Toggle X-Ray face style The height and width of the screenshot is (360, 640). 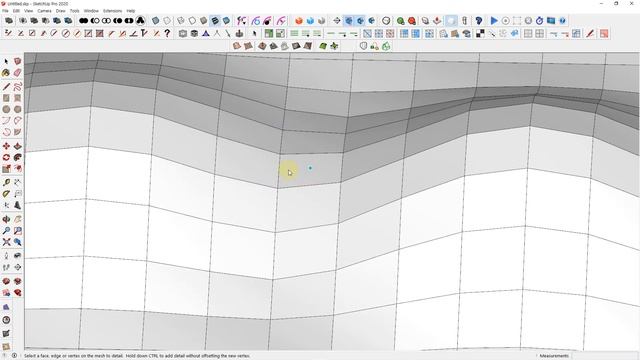click(x=156, y=20)
